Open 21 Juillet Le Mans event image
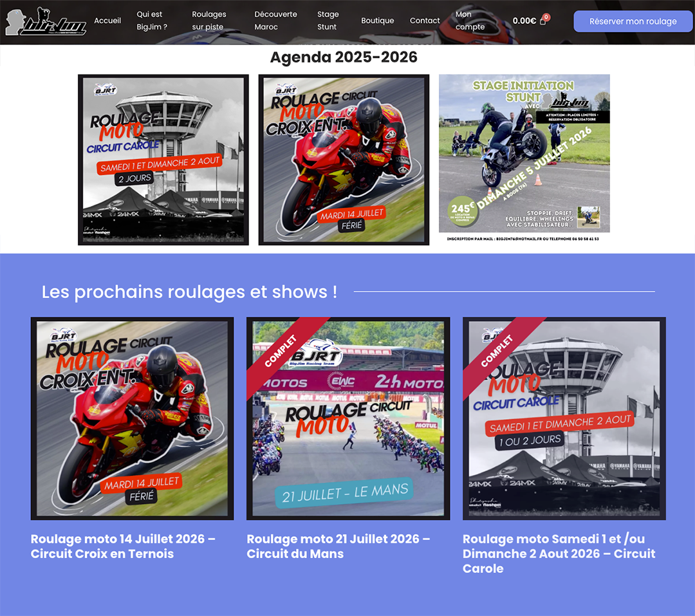 (348, 418)
